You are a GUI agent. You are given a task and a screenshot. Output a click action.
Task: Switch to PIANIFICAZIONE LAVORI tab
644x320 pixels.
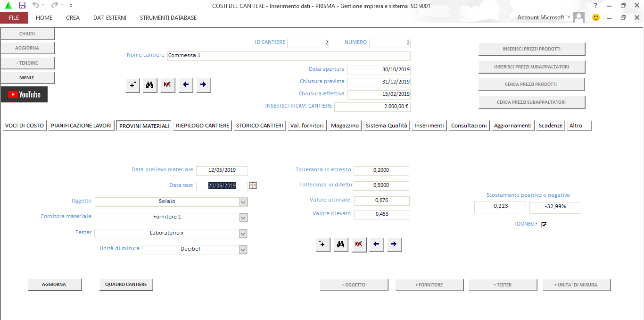click(82, 126)
